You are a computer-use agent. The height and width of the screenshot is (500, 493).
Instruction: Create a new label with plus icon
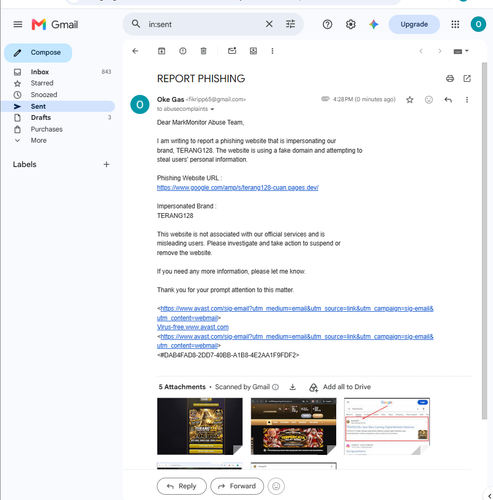106,164
